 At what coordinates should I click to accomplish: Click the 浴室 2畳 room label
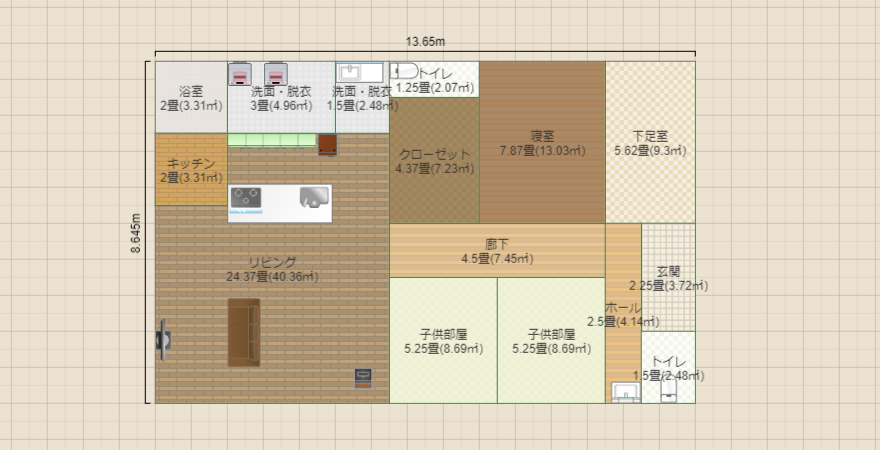point(191,98)
